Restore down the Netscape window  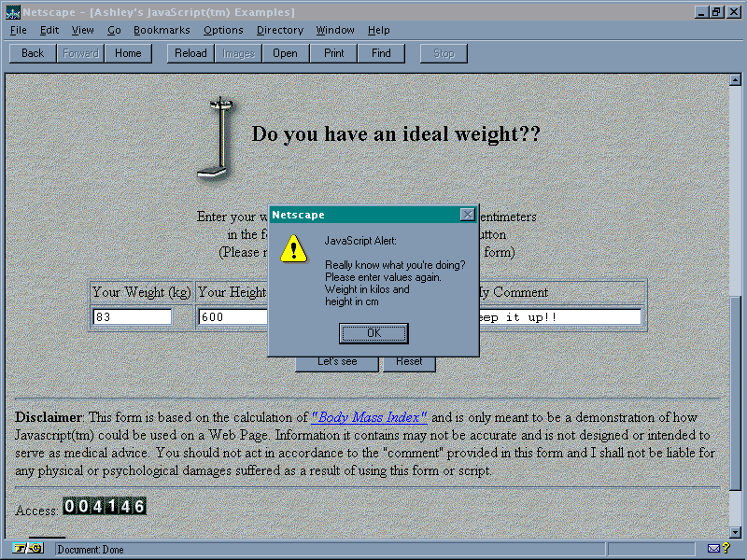[716, 12]
